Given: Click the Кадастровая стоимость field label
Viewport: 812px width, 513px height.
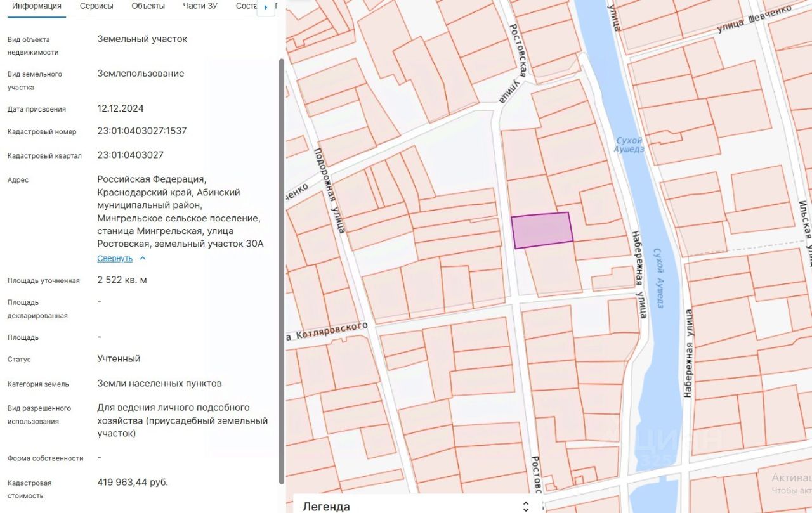Looking at the screenshot, I should click(30, 489).
